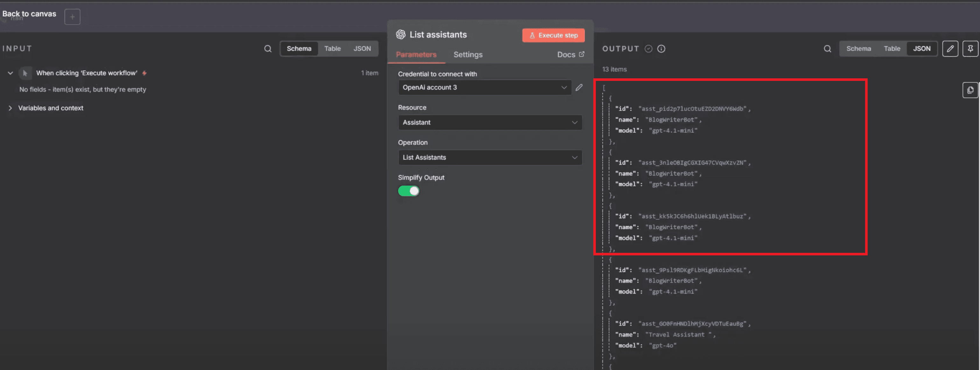Switch the input view to Table
The image size is (980, 370).
332,49
